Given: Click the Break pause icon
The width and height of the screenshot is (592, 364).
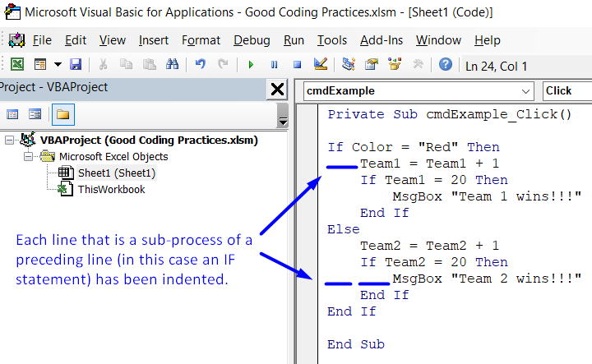Looking at the screenshot, I should pos(274,65).
